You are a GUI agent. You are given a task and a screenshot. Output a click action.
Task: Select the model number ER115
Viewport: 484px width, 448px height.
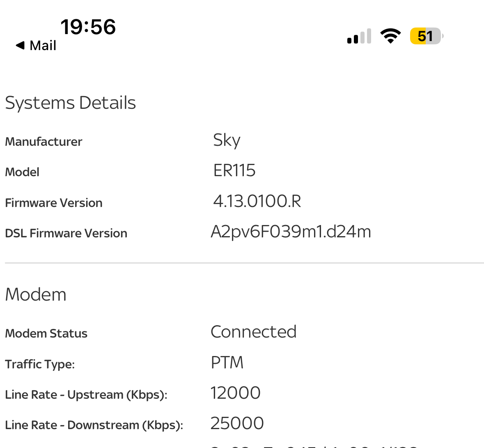234,170
